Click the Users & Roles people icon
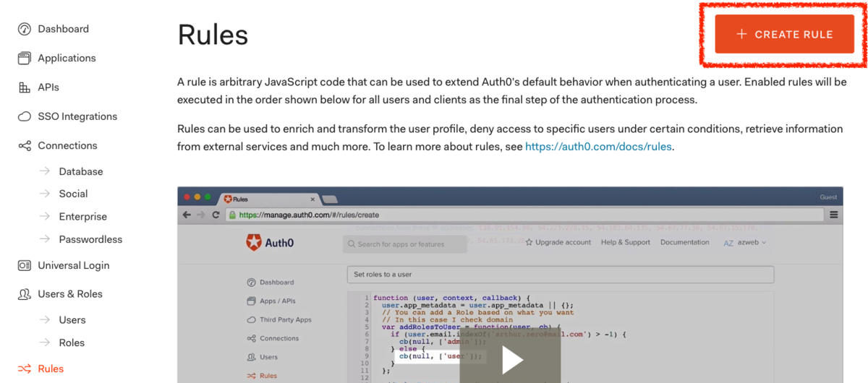 coord(25,294)
